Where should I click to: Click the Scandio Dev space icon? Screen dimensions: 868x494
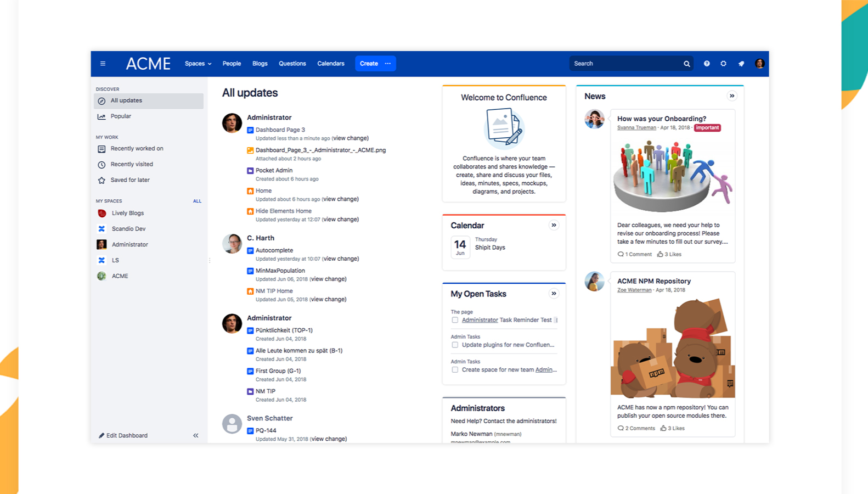[102, 229]
